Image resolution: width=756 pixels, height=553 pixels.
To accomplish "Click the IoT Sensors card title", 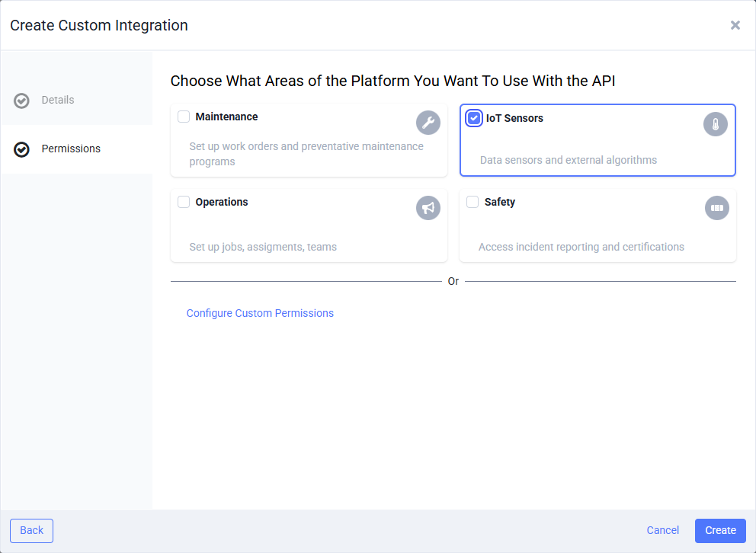I will (x=514, y=118).
